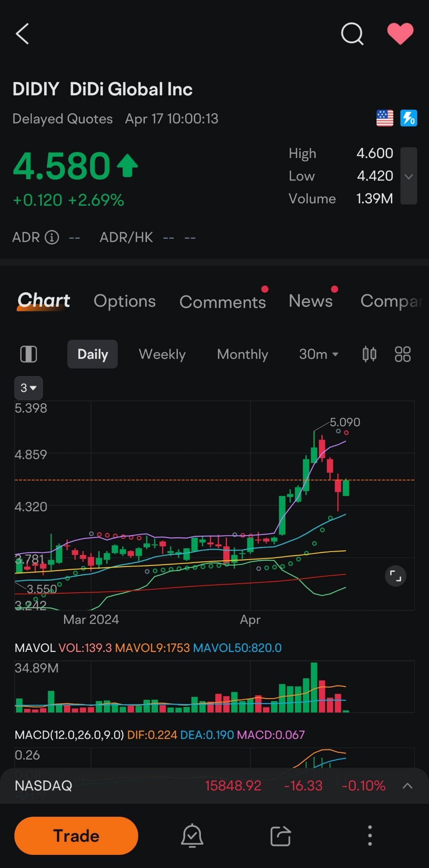Open the partially visible Company tab
Image resolution: width=429 pixels, height=868 pixels.
[392, 301]
